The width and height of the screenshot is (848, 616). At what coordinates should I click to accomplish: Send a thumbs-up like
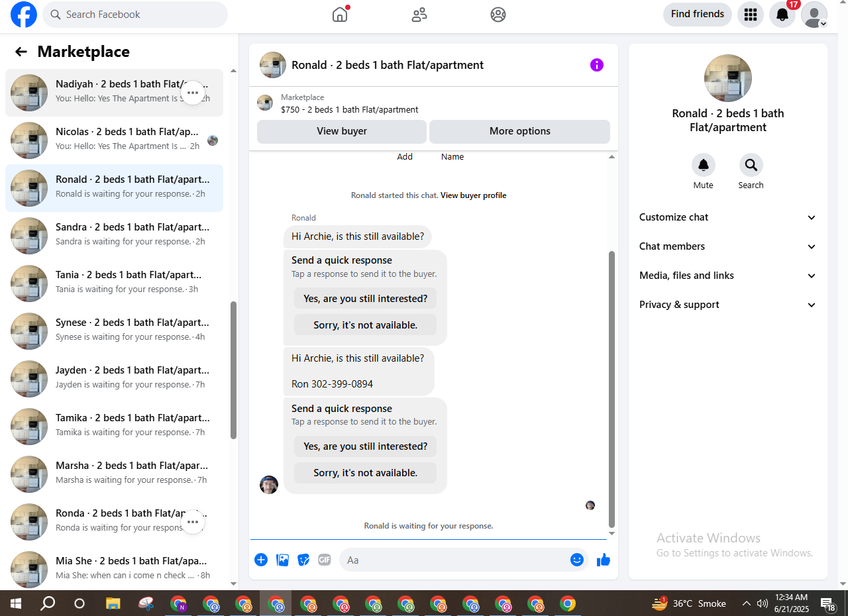(x=603, y=560)
